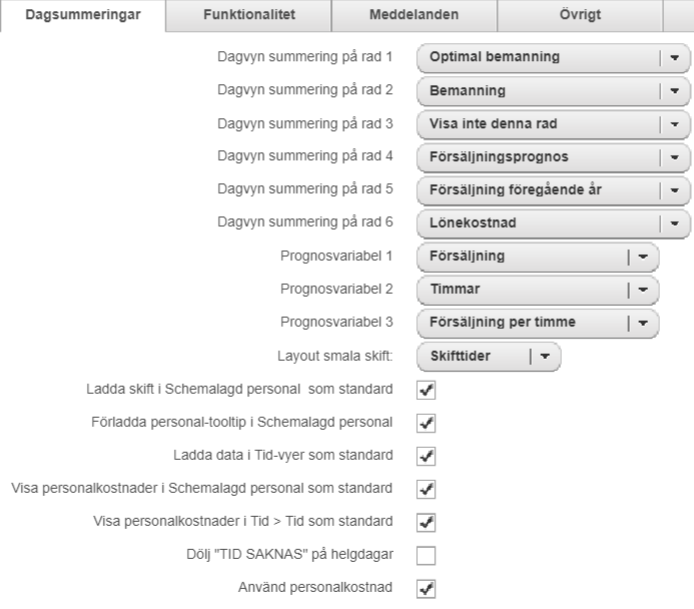Open the Dagsummeringar tab
Image resolution: width=694 pixels, height=609 pixels.
[83, 15]
